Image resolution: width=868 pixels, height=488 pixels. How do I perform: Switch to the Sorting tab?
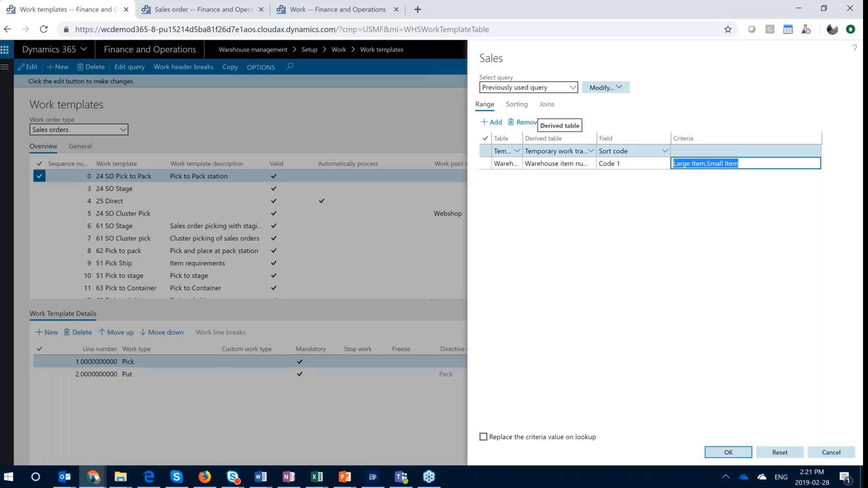pyautogui.click(x=516, y=104)
